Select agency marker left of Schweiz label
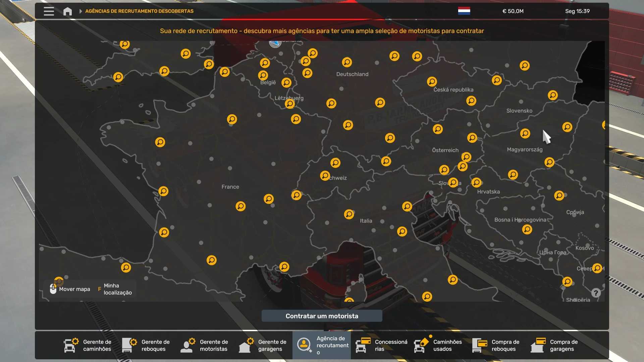Screen dimensions: 644x362 pyautogui.click(x=325, y=176)
